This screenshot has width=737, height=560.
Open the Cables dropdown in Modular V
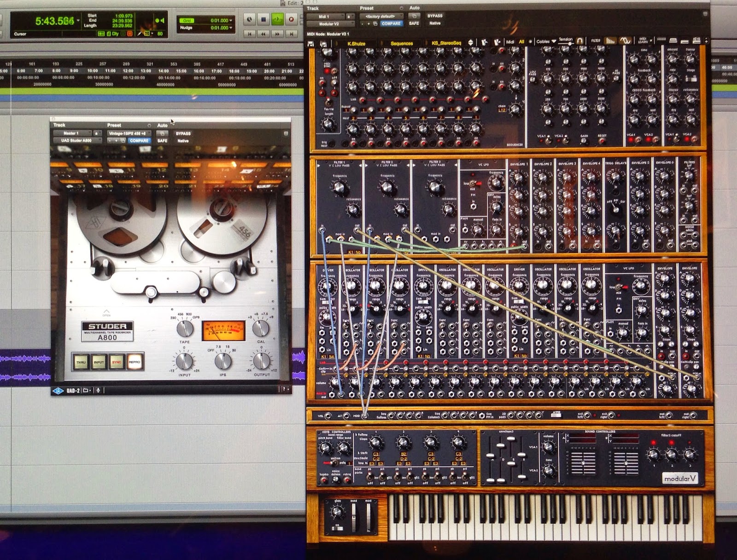[x=546, y=41]
